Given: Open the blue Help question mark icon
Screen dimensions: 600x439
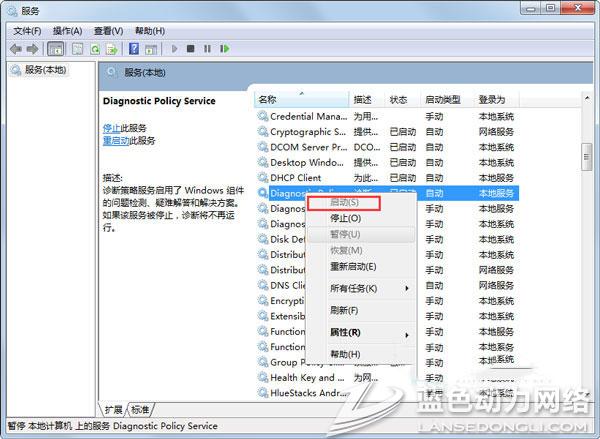Looking at the screenshot, I should pos(134,48).
